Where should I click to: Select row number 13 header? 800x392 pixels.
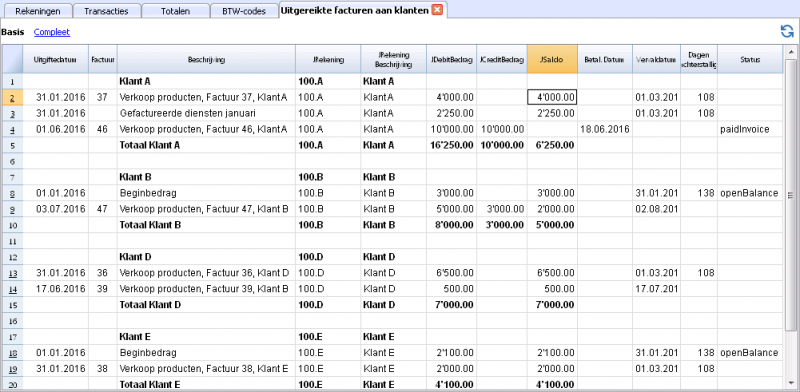coord(12,273)
